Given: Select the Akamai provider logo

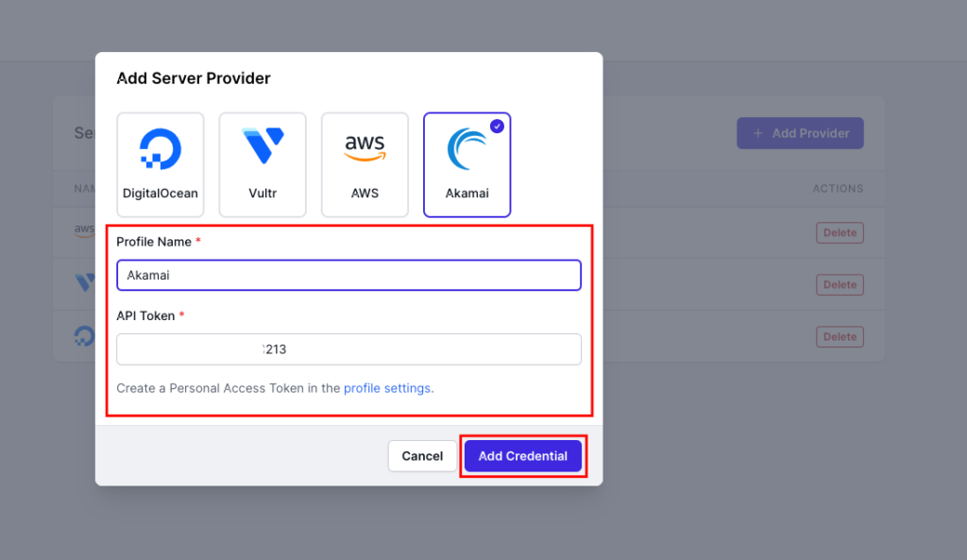Looking at the screenshot, I should 467,150.
